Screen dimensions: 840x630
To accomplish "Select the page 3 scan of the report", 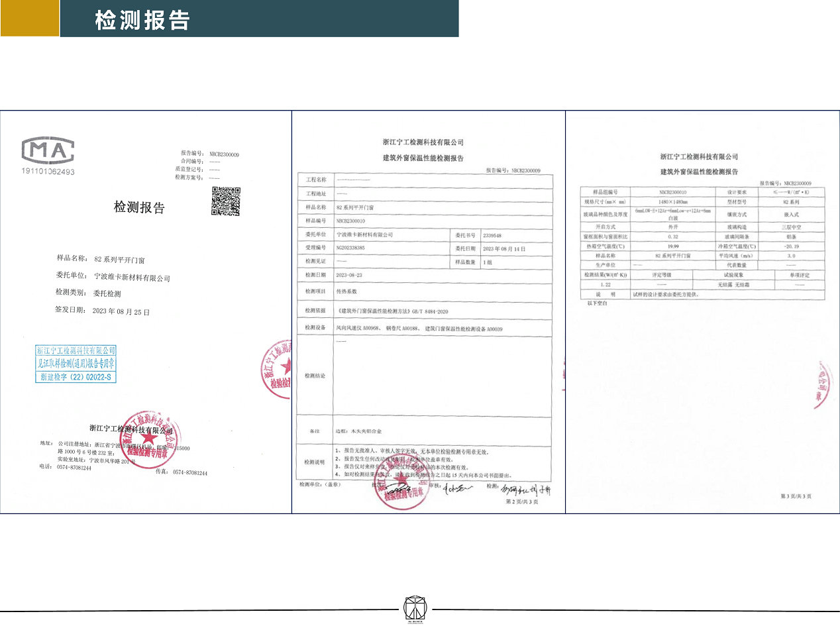I will point(702,311).
